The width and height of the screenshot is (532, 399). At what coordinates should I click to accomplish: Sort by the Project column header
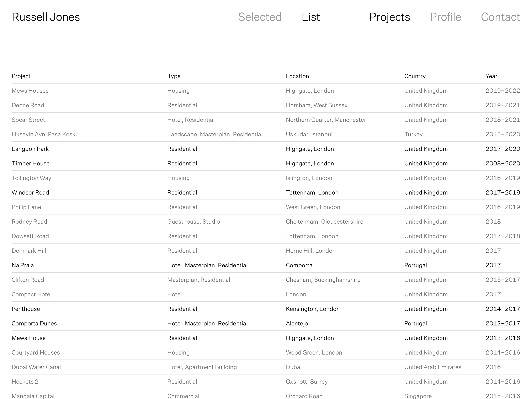point(21,76)
